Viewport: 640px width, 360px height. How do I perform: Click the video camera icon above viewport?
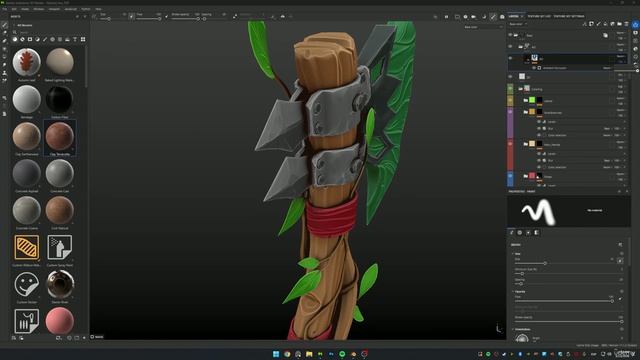coord(473,17)
